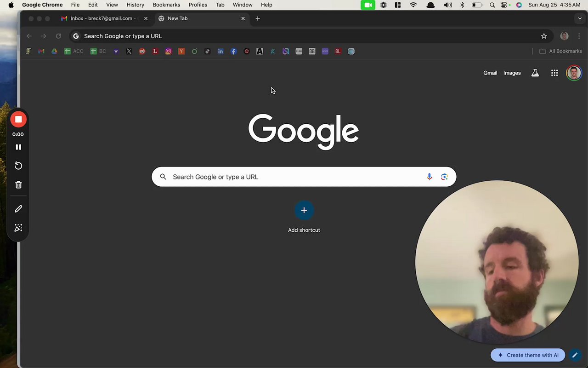Click the webcam bubble preview
This screenshot has width=588, height=368.
click(x=497, y=262)
